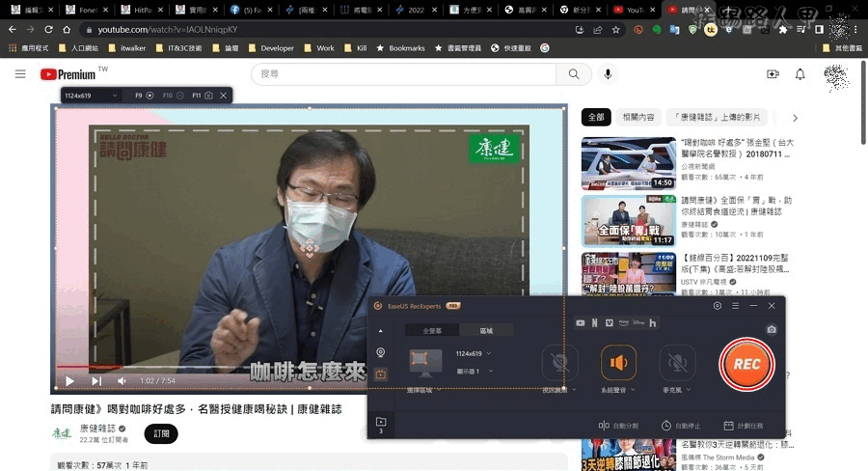Viewport: 868px width, 471px height.
Task: Click YouTube voice search microphone icon
Action: click(x=608, y=74)
